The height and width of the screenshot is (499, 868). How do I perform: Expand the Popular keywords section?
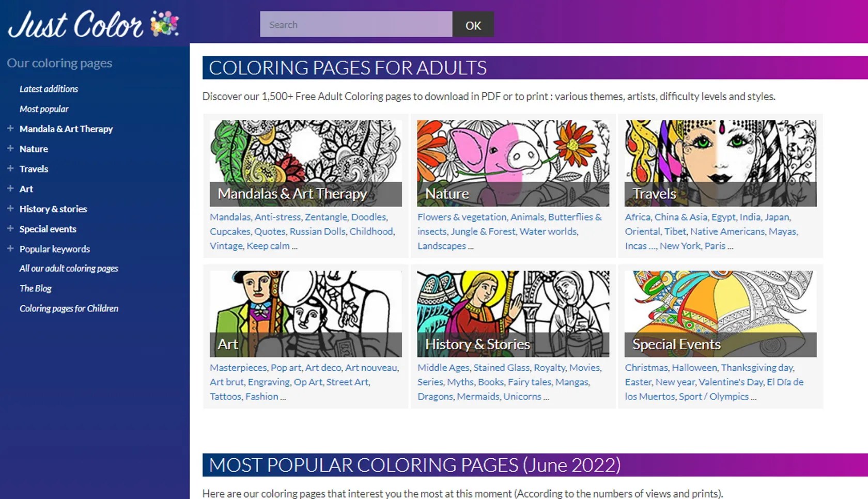click(10, 248)
